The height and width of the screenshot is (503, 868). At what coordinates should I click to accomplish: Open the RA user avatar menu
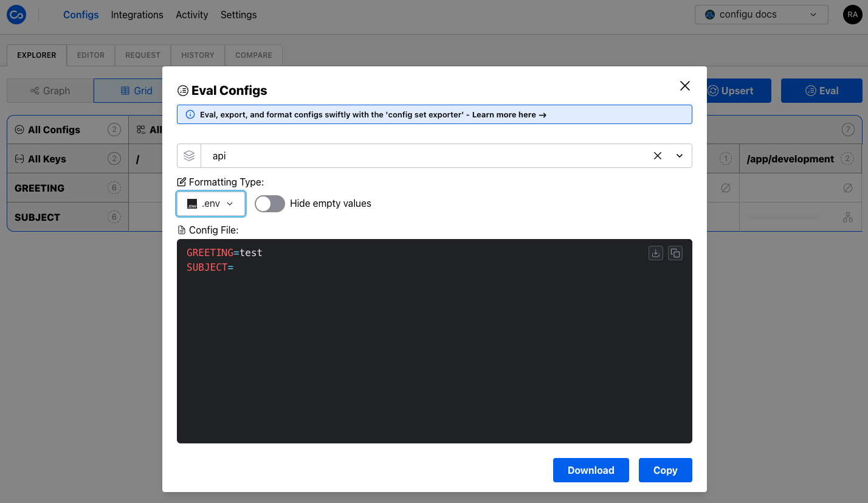[852, 15]
